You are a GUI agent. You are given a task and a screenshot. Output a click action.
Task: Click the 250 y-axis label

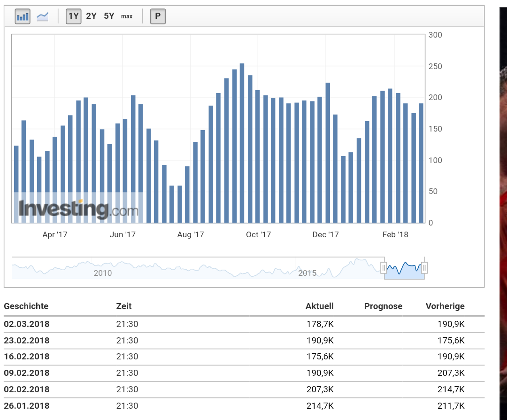point(435,66)
